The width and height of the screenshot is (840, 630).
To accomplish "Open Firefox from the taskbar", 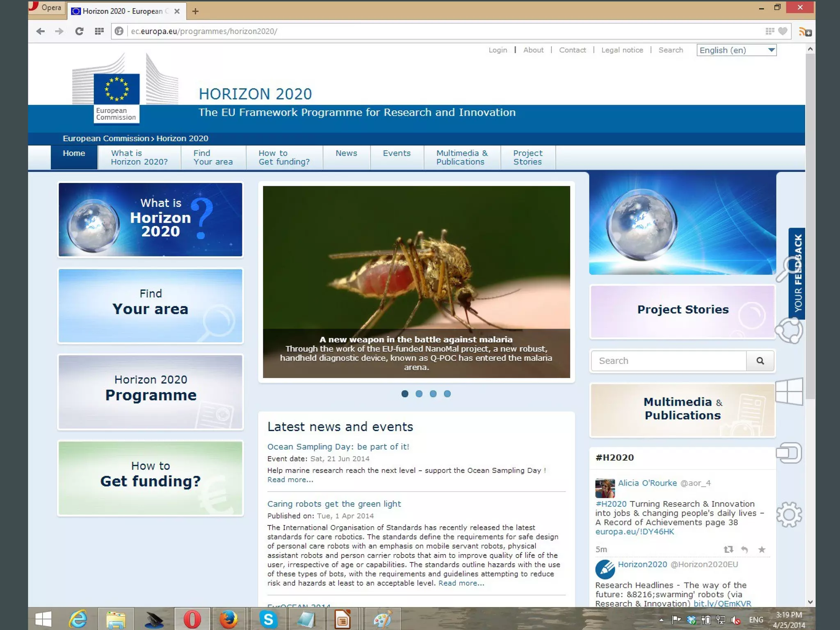I will click(228, 619).
